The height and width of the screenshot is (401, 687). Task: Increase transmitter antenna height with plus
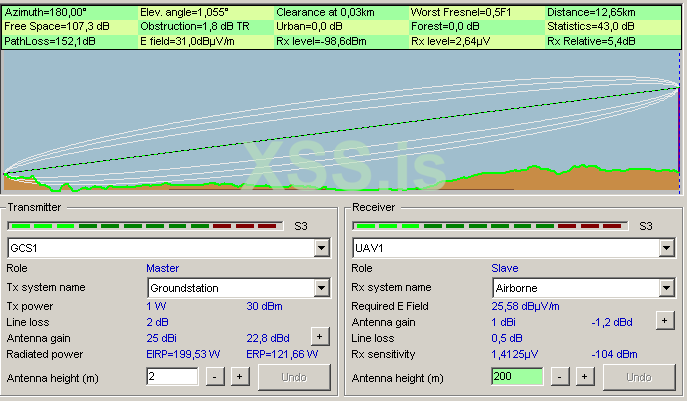point(240,376)
